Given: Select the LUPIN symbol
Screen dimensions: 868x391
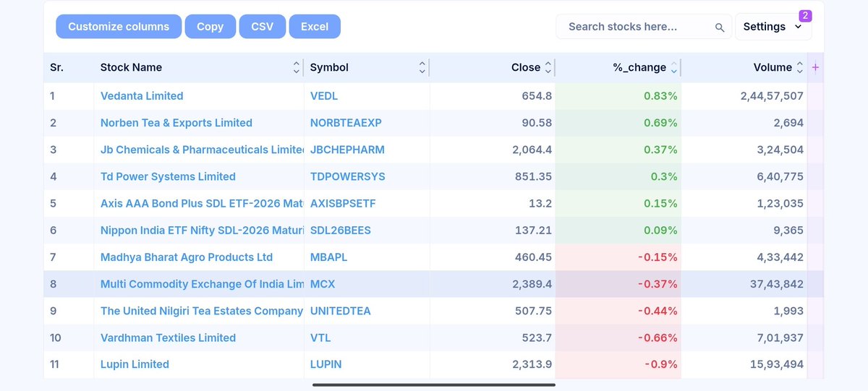Looking at the screenshot, I should (x=326, y=364).
